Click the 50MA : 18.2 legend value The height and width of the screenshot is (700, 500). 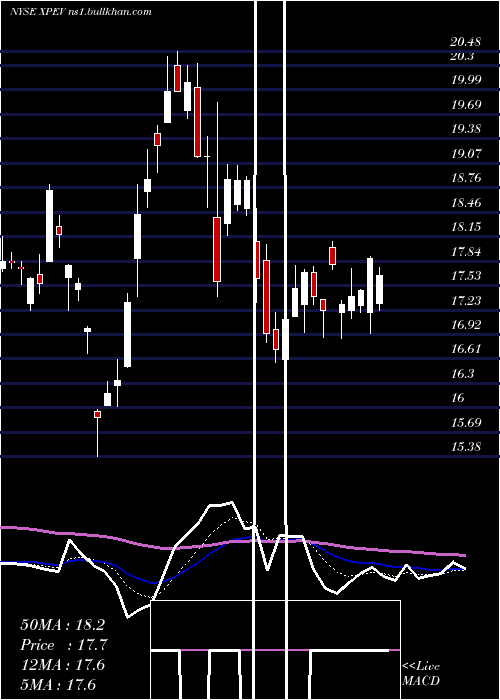point(62,625)
